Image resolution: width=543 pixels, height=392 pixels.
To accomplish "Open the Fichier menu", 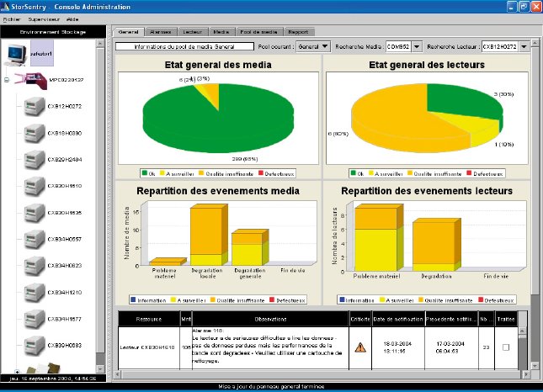I will (12, 19).
